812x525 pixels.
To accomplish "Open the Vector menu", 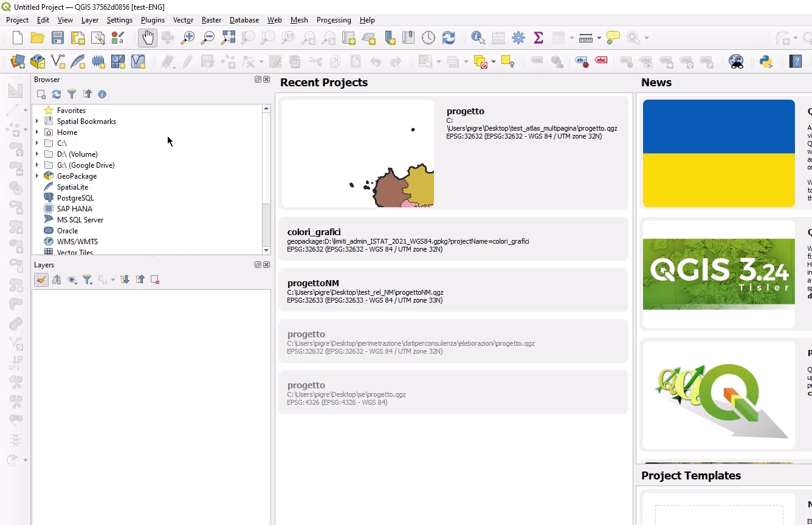I will coord(183,20).
